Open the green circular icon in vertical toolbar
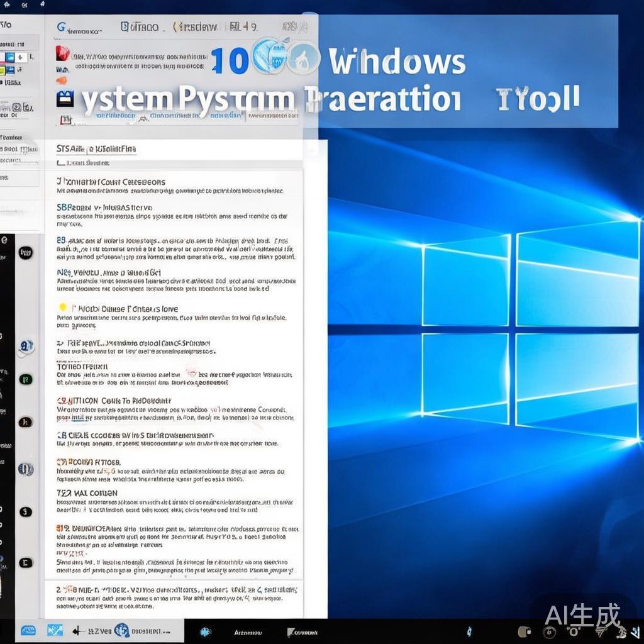Screen dimensions: 644x644 [25, 377]
